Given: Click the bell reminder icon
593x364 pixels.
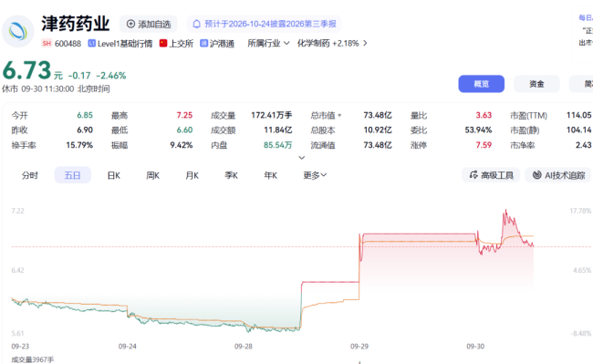Looking at the screenshot, I should coord(197,25).
